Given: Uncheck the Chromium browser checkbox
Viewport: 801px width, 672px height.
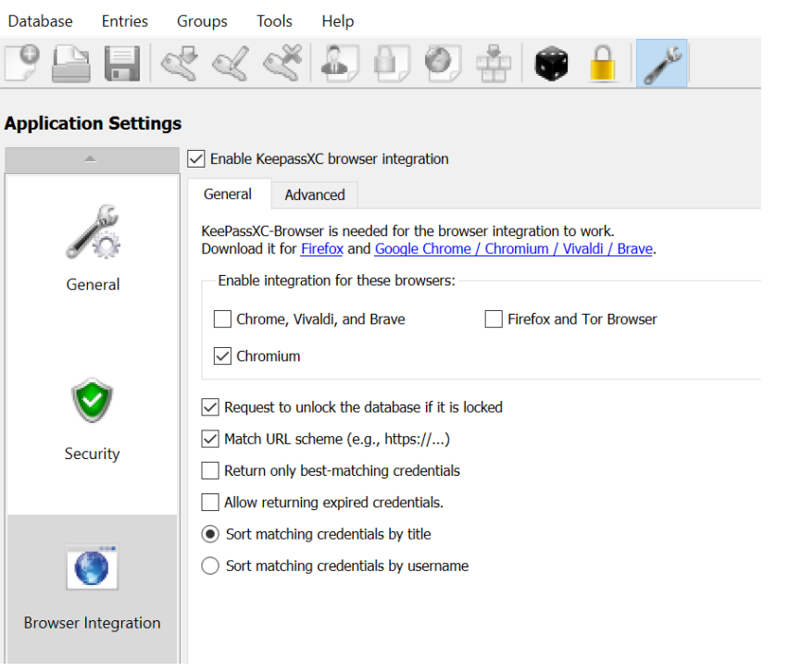Looking at the screenshot, I should point(222,356).
